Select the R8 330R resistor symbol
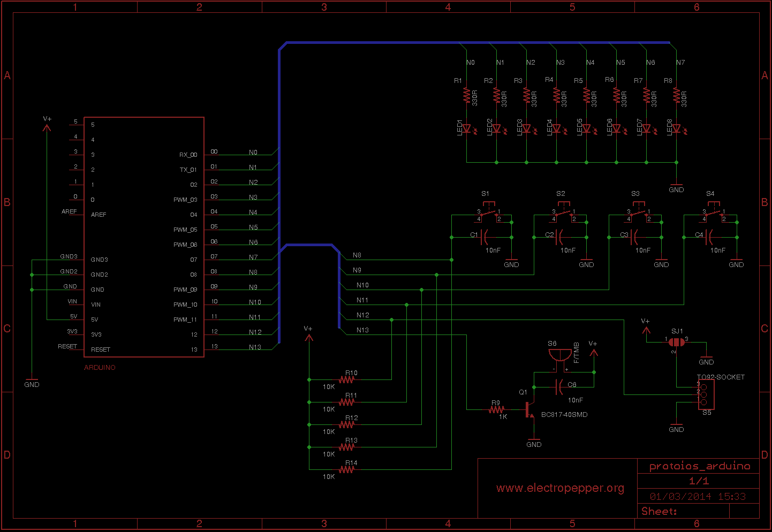 [x=677, y=96]
